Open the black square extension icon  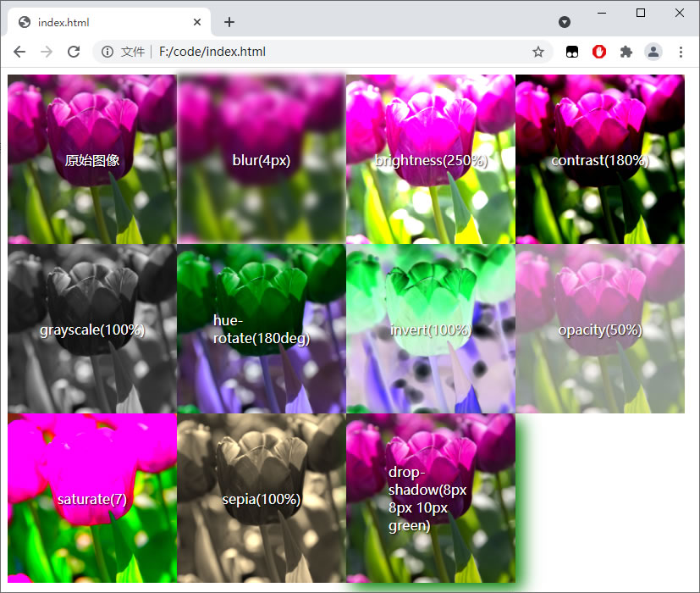(572, 52)
